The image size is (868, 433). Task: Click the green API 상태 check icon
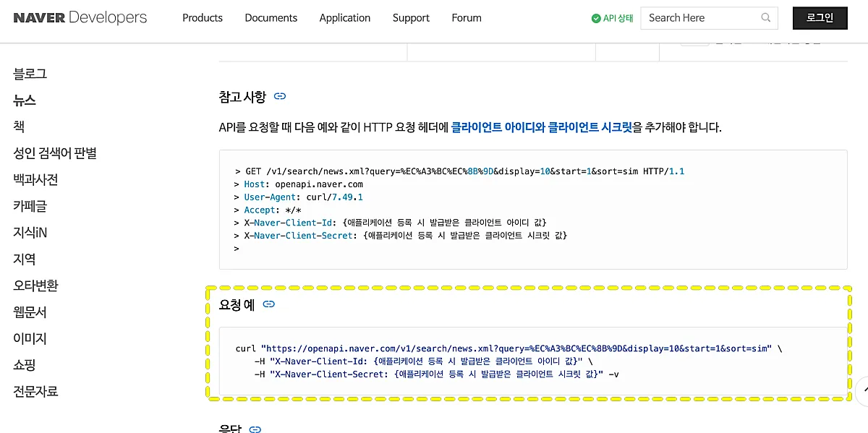(x=596, y=18)
